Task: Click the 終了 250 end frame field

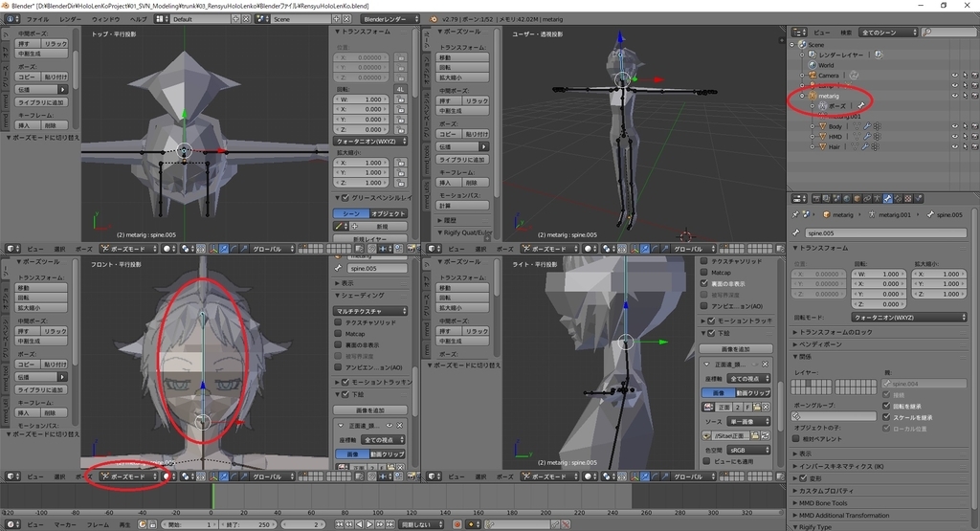Action: click(x=248, y=524)
